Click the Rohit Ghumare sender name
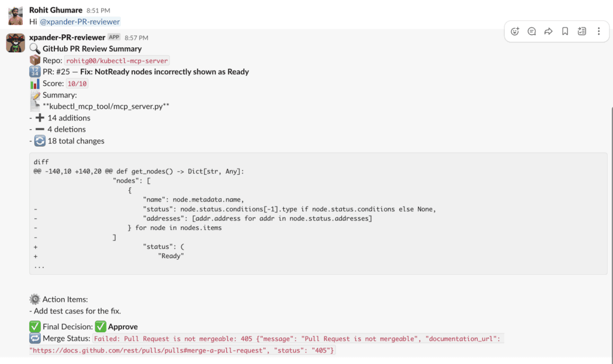The height and width of the screenshot is (364, 613). (56, 10)
